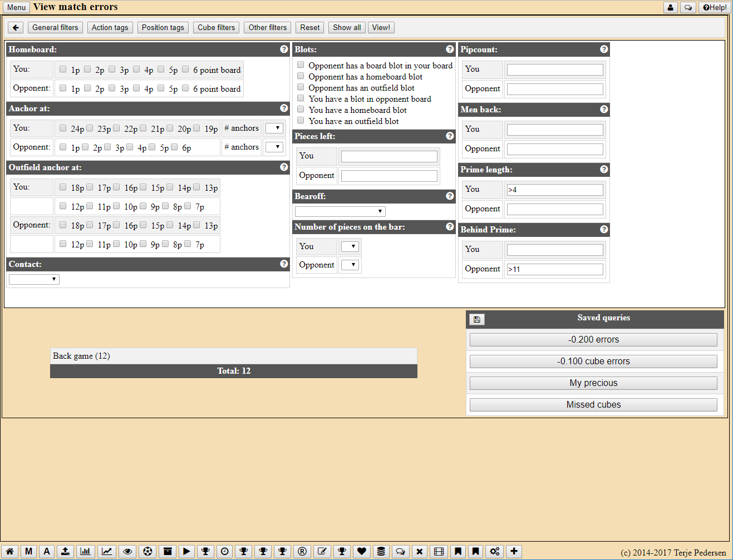Screen dimensions: 733x560
Task: Focus the Pipcount You input field
Action: pos(555,70)
